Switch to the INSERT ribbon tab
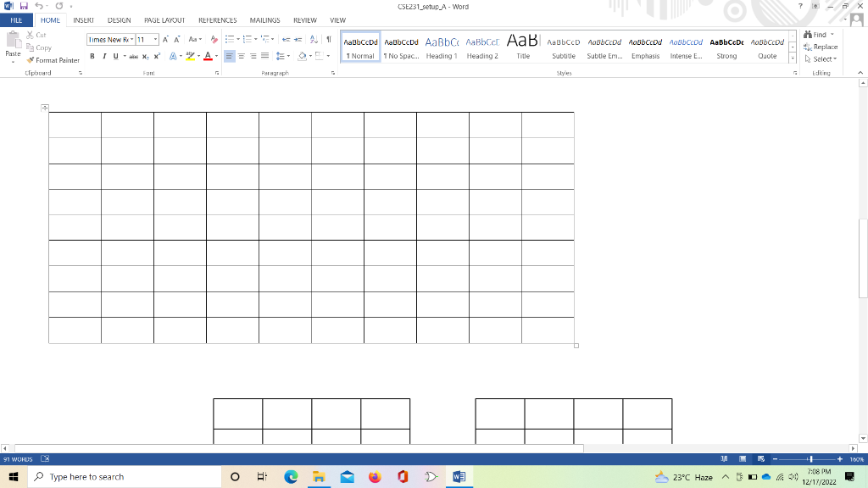Viewport: 868px width, 488px height. (x=82, y=19)
